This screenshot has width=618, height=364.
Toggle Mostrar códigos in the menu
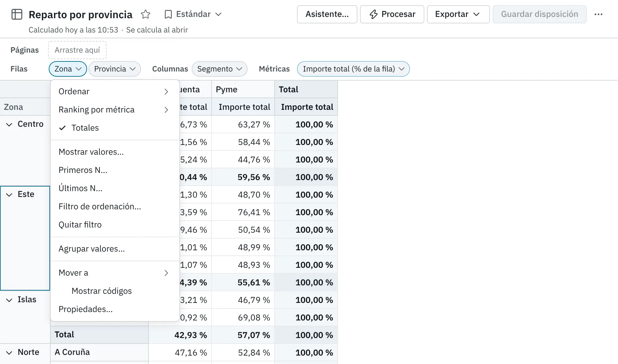(115, 291)
